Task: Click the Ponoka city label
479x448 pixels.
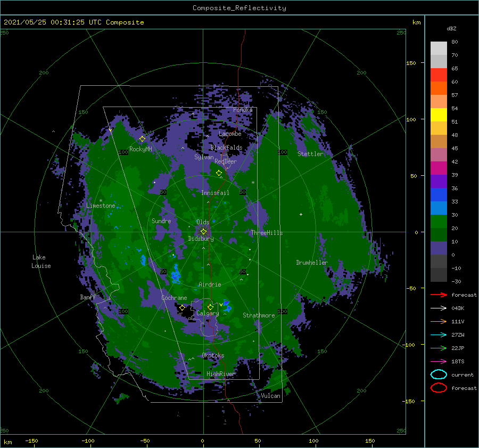Action: click(243, 110)
